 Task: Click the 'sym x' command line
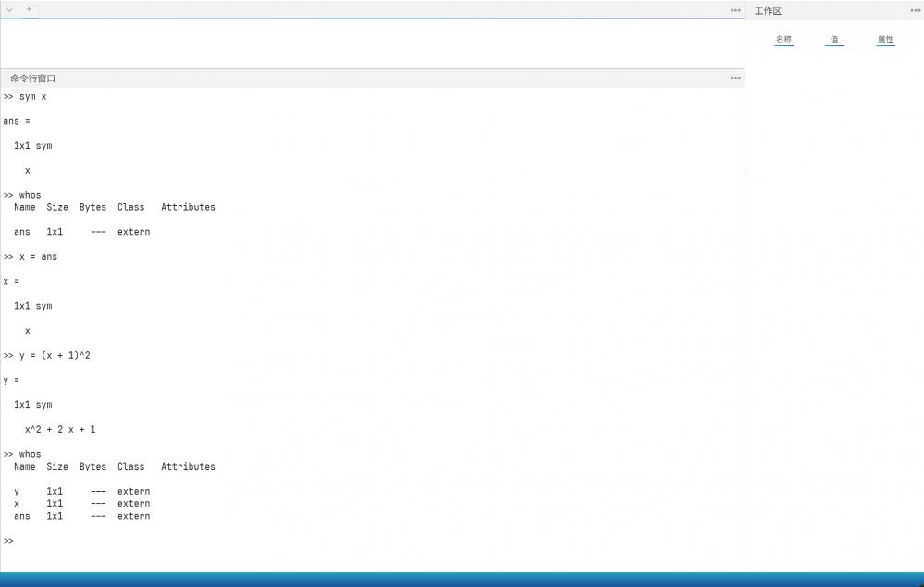click(32, 97)
